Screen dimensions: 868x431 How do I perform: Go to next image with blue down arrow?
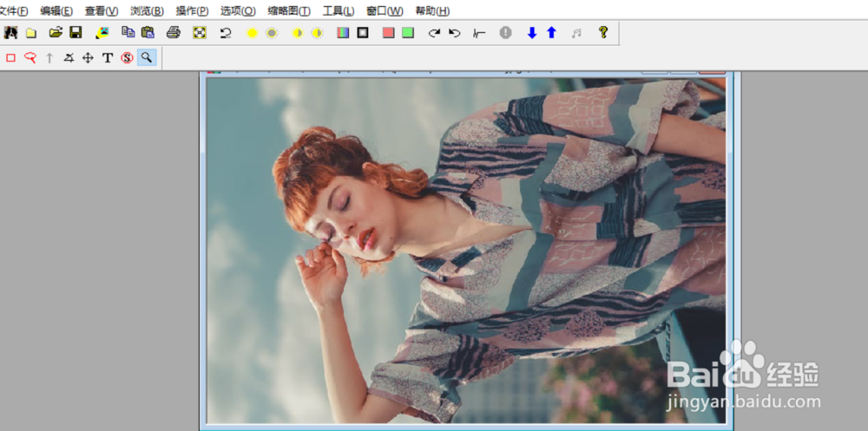532,33
